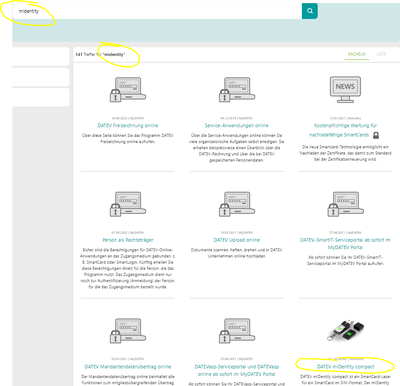
Task: Open the Service-Anwendungen online link
Action: (237, 126)
